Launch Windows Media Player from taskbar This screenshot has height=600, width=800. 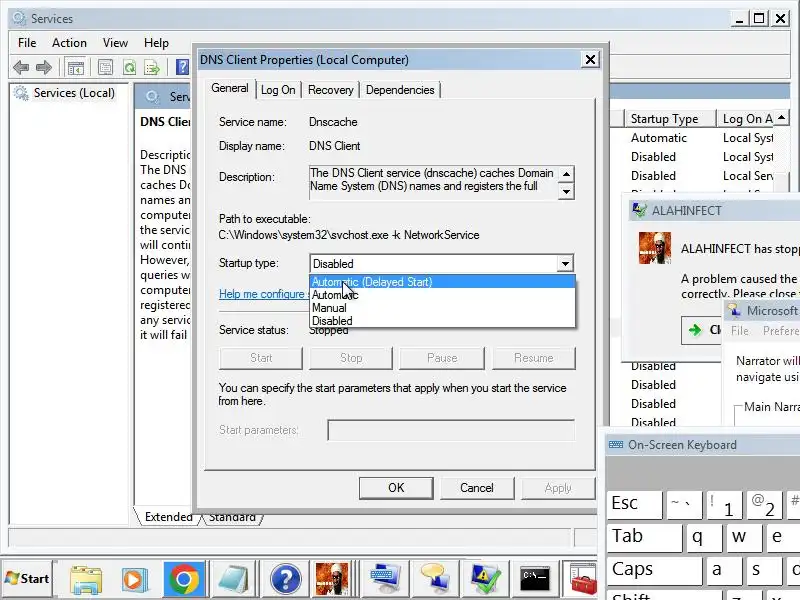pos(134,579)
